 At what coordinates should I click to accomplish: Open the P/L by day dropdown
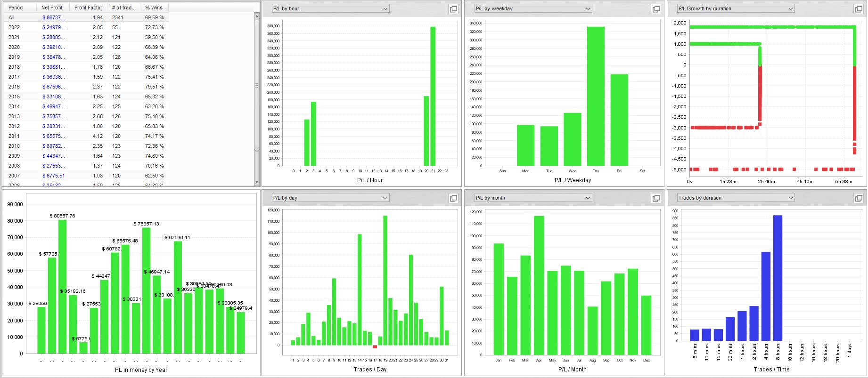(331, 198)
